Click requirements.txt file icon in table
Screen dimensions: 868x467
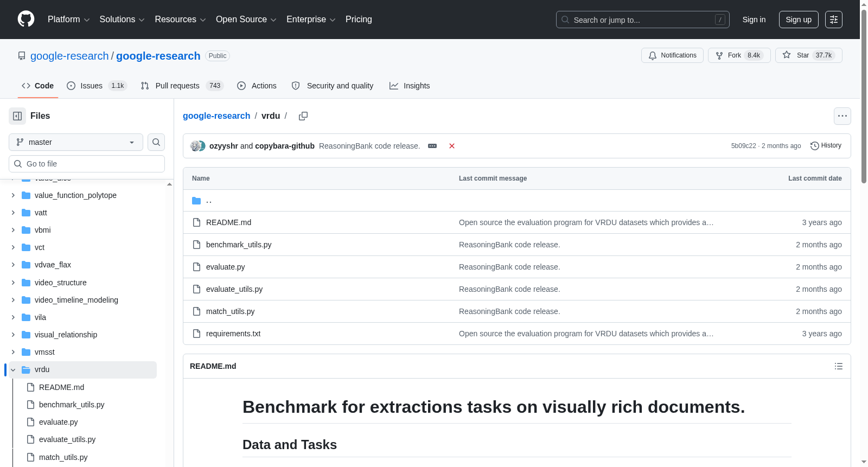tap(196, 334)
